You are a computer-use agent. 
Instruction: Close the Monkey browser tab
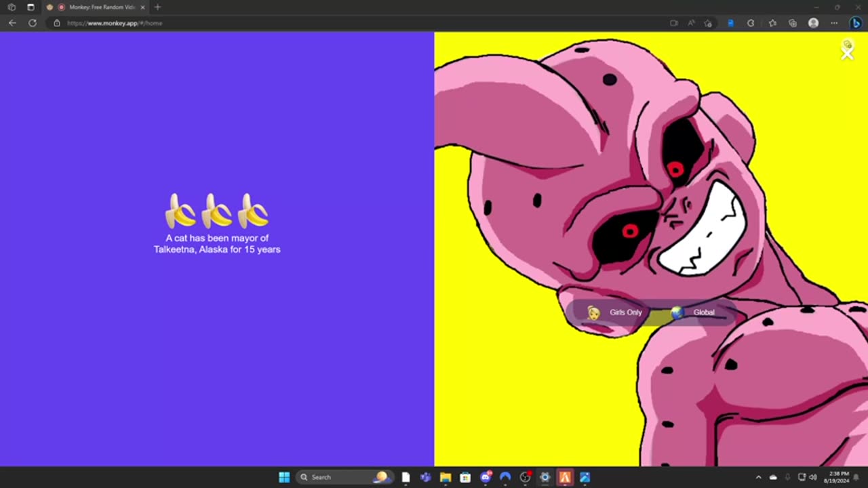[142, 7]
